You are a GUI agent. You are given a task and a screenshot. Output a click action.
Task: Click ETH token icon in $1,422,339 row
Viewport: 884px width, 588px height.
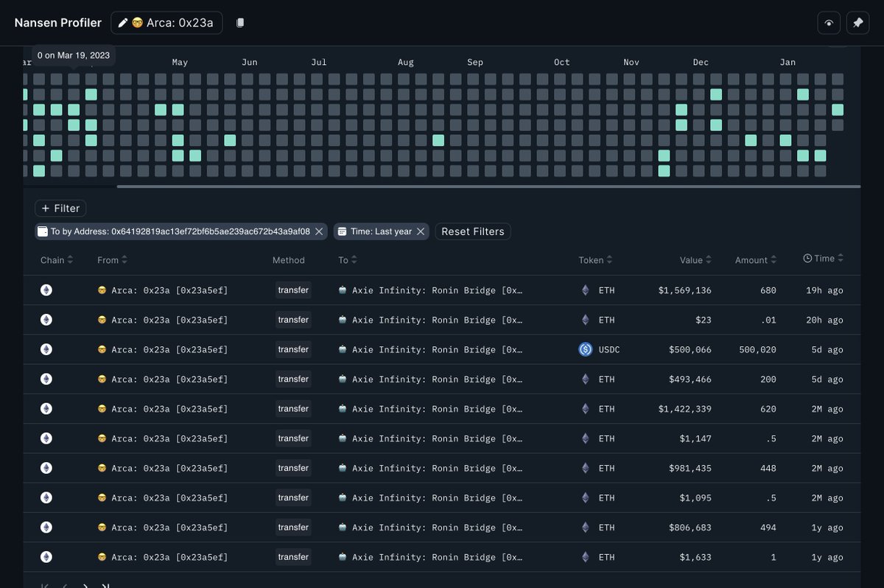(586, 409)
